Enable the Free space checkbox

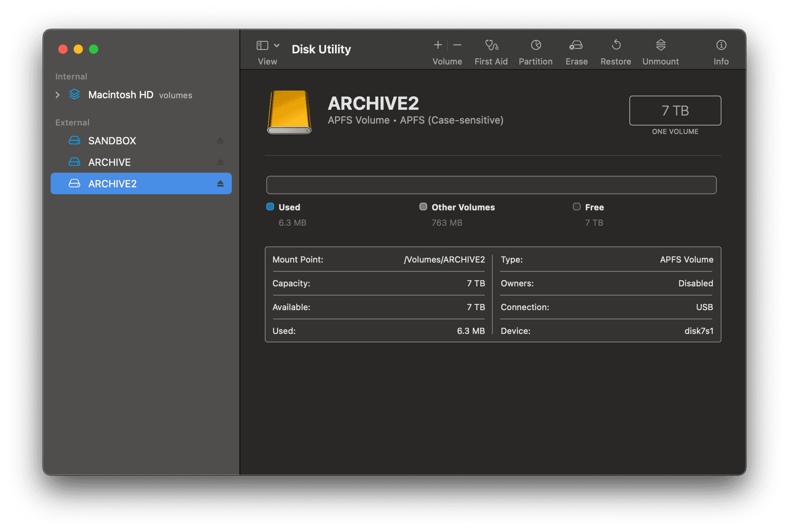click(577, 207)
